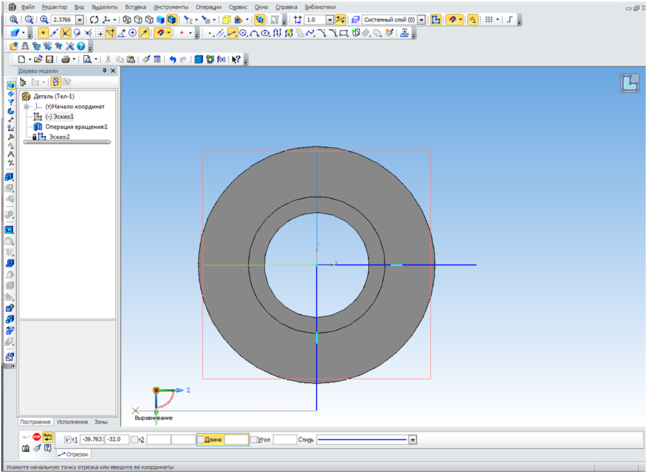Open the scale factor 1.0 dropdown
The height and width of the screenshot is (473, 647).
click(x=330, y=19)
